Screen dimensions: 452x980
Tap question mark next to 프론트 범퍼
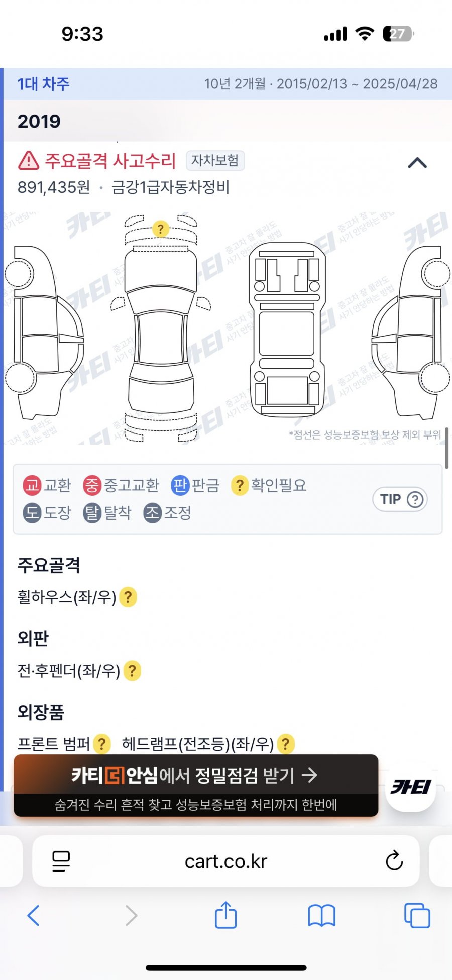pos(102,744)
